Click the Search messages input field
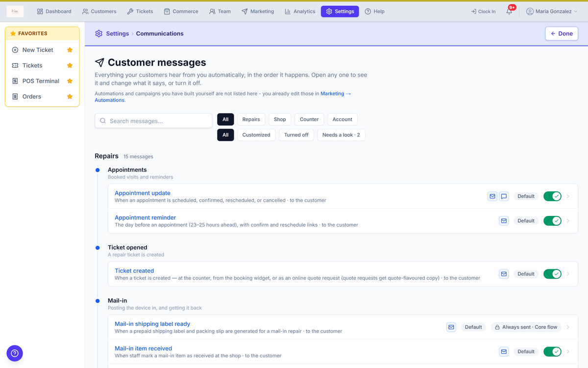The height and width of the screenshot is (368, 588). click(x=153, y=121)
